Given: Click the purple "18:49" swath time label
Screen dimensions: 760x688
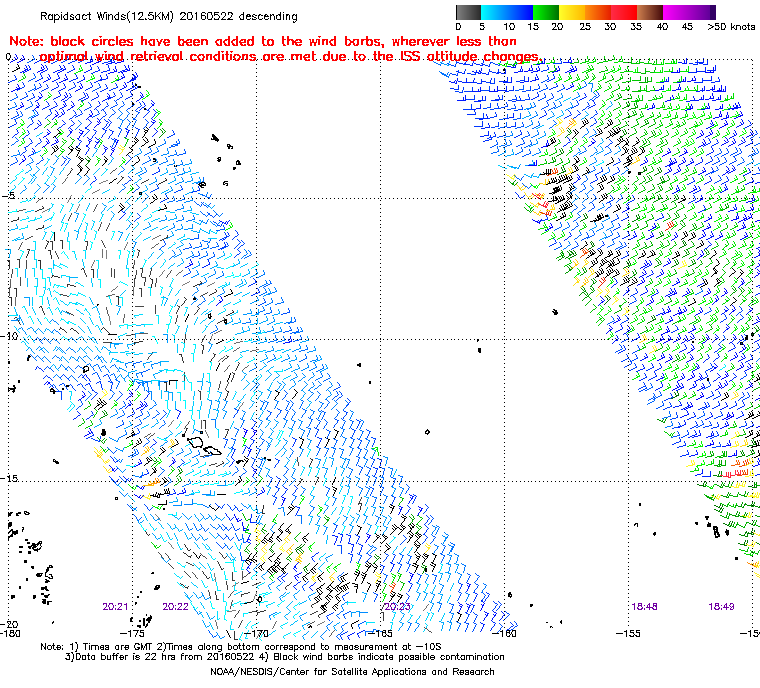Looking at the screenshot, I should click(x=721, y=607).
